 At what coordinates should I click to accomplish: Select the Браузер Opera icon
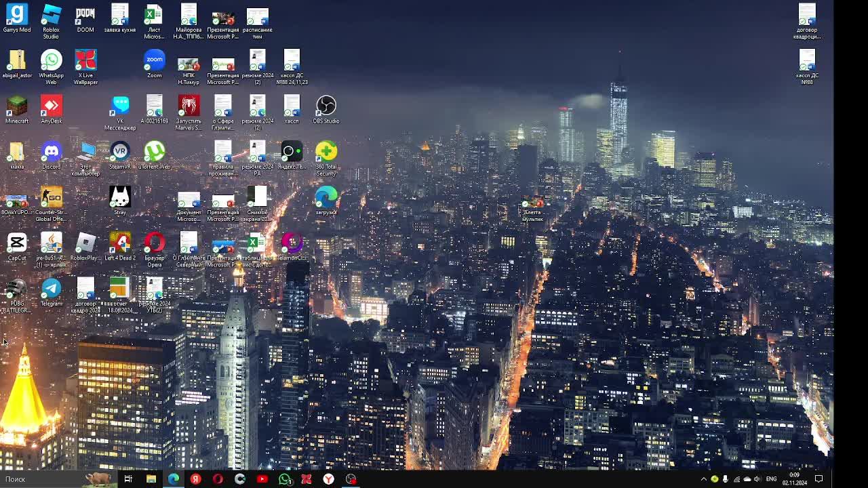155,250
